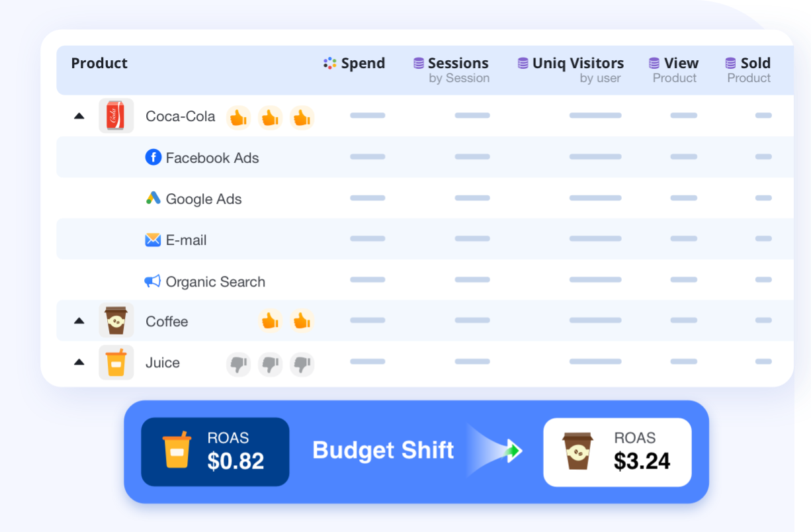Screen dimensions: 811x532
Task: Select the Facebook Ads logo icon
Action: (x=153, y=157)
